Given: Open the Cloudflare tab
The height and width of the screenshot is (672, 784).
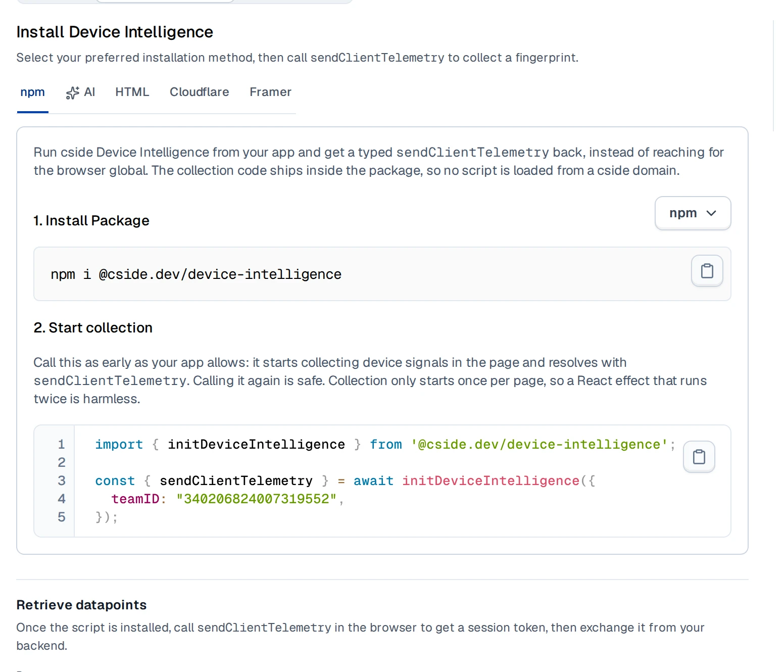Looking at the screenshot, I should pyautogui.click(x=200, y=92).
